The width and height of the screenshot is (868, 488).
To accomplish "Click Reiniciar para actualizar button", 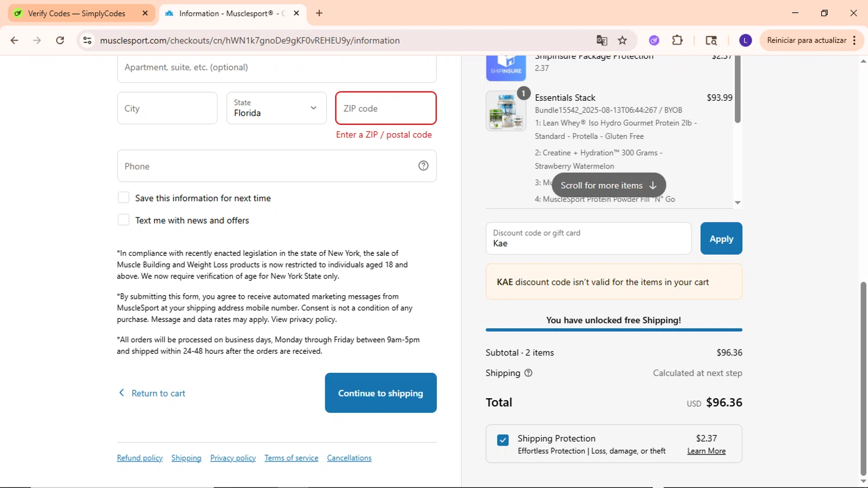I will 812,41.
